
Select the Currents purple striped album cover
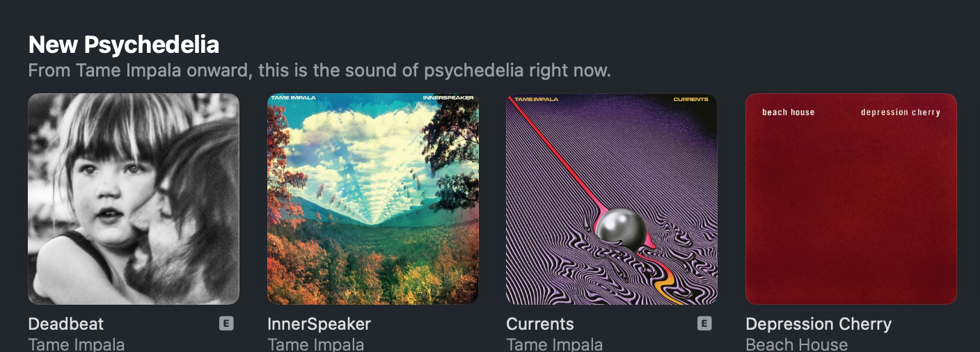(x=612, y=199)
